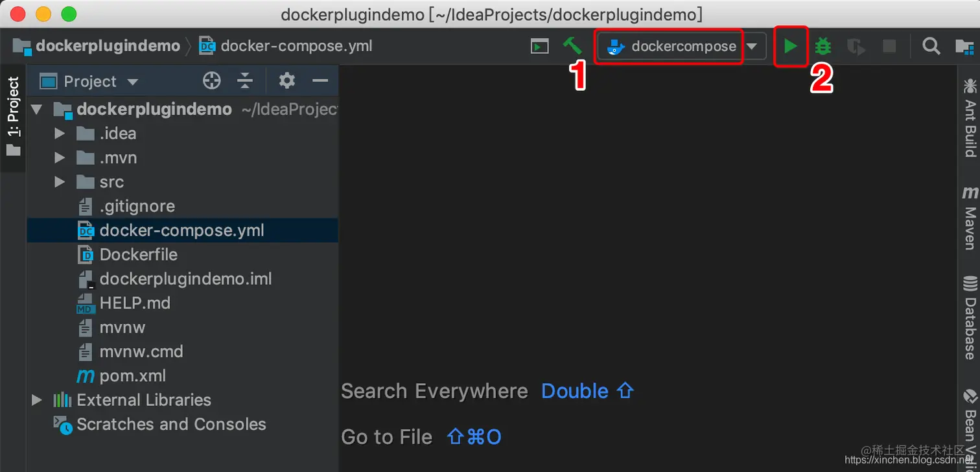
Task: Click dockerplugindemo in the navigation breadcrumb
Action: pos(107,46)
